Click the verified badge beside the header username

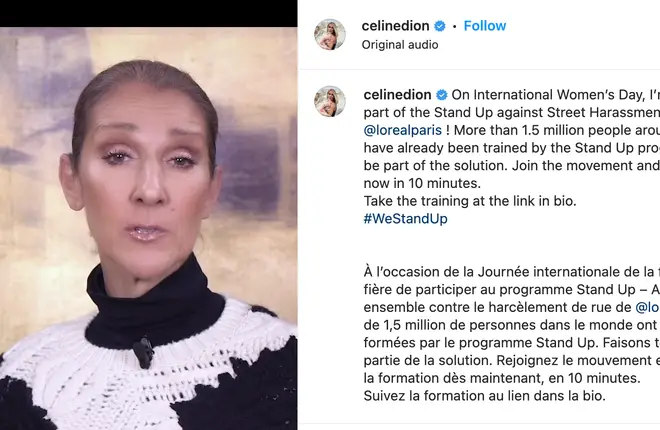(x=440, y=26)
